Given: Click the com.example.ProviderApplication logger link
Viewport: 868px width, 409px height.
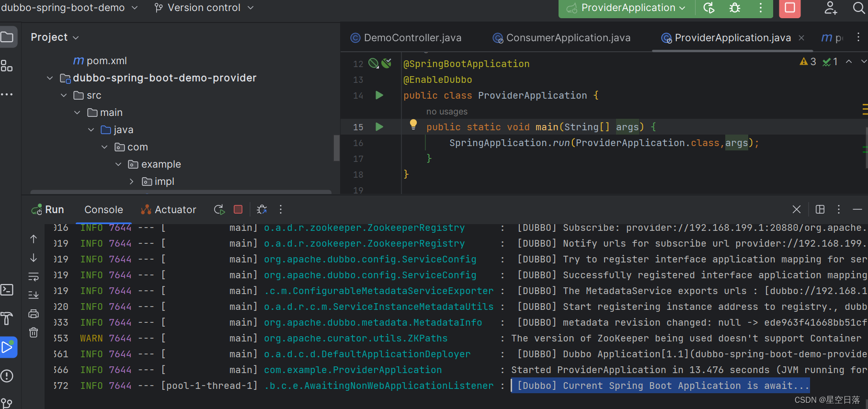Looking at the screenshot, I should [353, 370].
